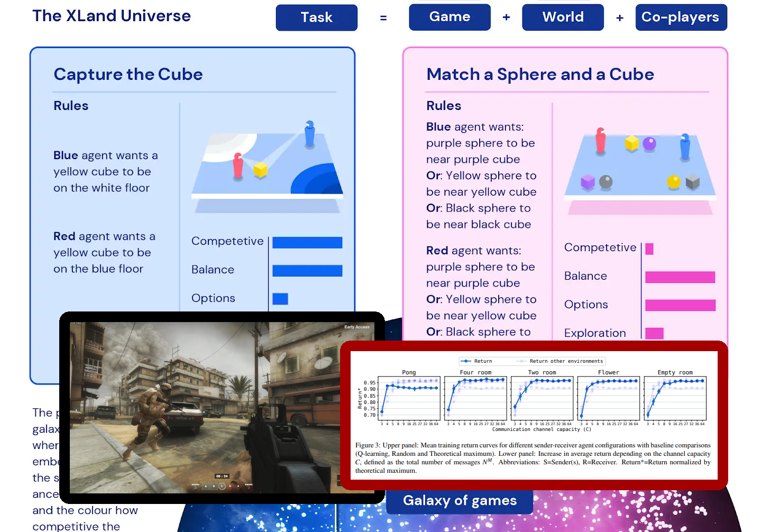Click Options label in the pink card
The image size is (761, 532).
tap(586, 305)
